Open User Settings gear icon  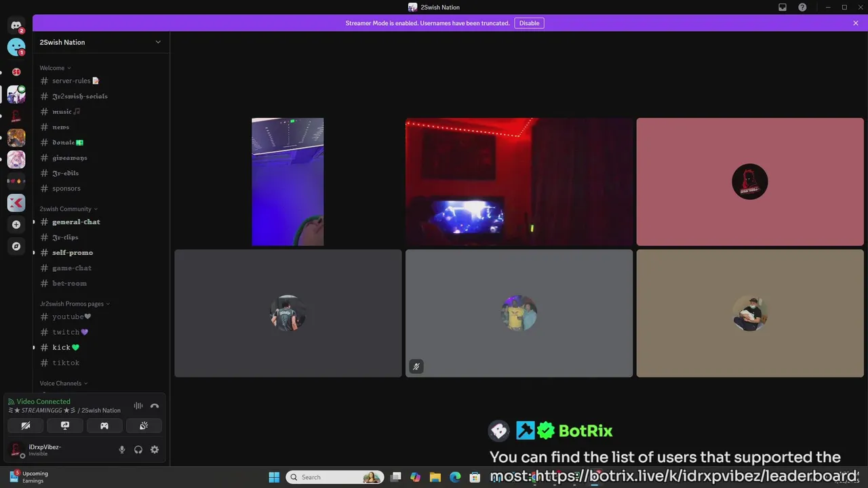(x=155, y=449)
